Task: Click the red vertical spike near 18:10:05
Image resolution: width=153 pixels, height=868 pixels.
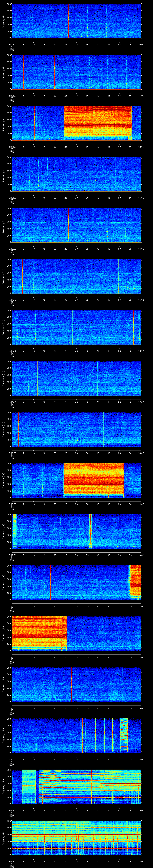Action: tap(24, 72)
